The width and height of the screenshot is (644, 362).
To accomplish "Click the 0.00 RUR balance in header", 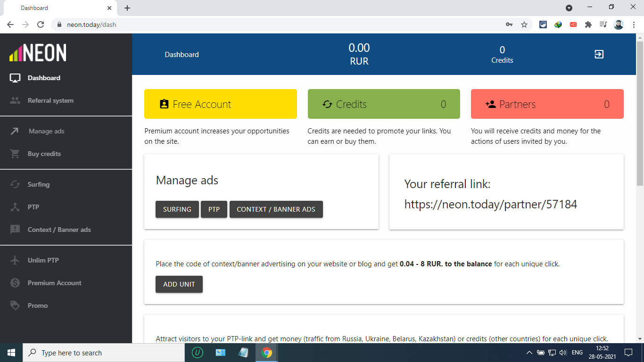I will pos(359,54).
